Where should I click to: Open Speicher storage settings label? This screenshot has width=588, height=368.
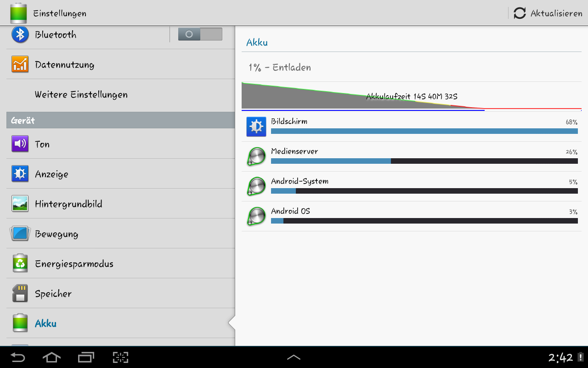pyautogui.click(x=53, y=294)
